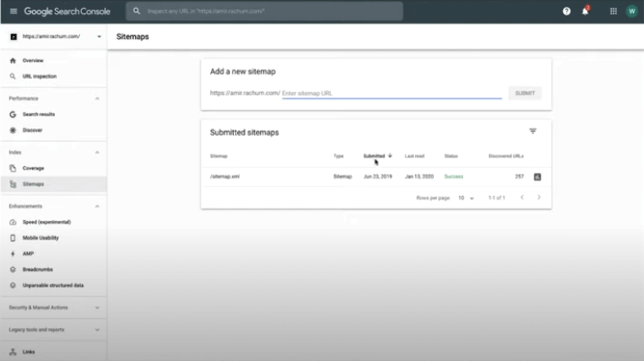Viewport: 644px width, 361px height.
Task: Click the search magnifier icon in top bar
Action: coord(136,11)
